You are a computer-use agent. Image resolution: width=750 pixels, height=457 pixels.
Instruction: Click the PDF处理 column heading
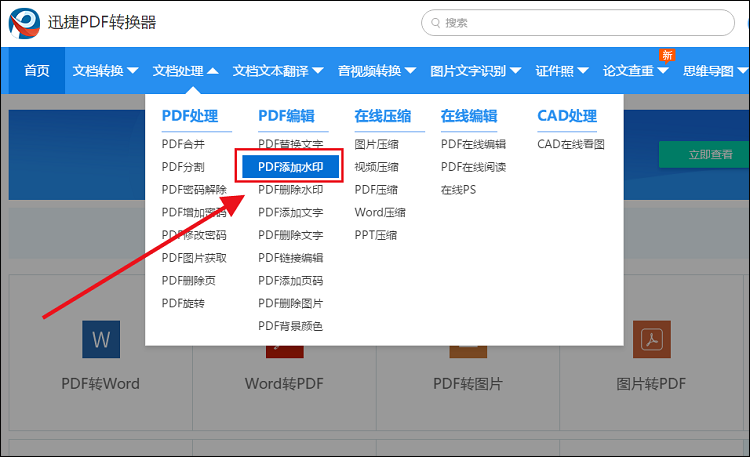[190, 116]
